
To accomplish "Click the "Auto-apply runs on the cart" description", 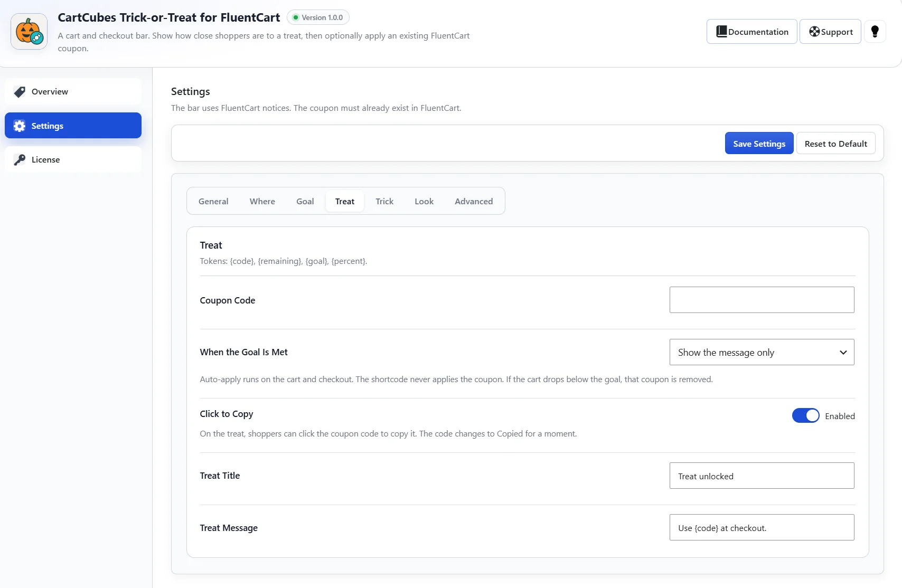I will [456, 380].
